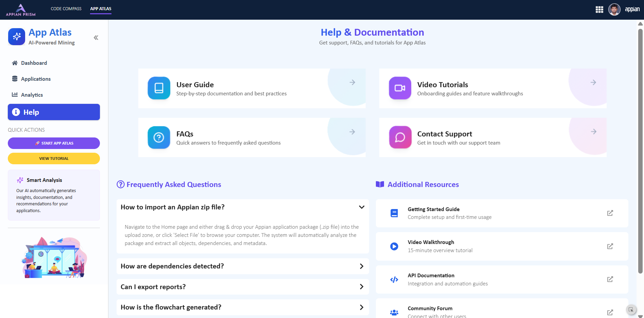Open Analytics from the sidebar
Viewport: 644px width, 318px height.
click(32, 95)
